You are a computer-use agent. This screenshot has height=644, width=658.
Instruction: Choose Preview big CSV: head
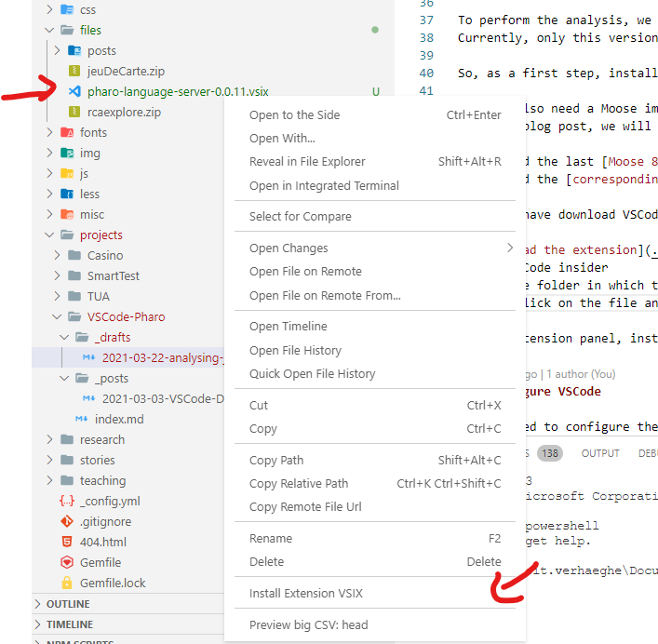click(x=375, y=624)
